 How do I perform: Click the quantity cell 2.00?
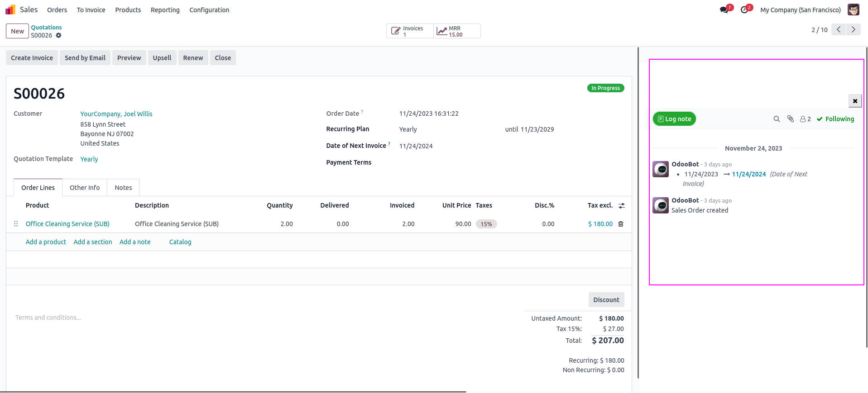pos(287,224)
